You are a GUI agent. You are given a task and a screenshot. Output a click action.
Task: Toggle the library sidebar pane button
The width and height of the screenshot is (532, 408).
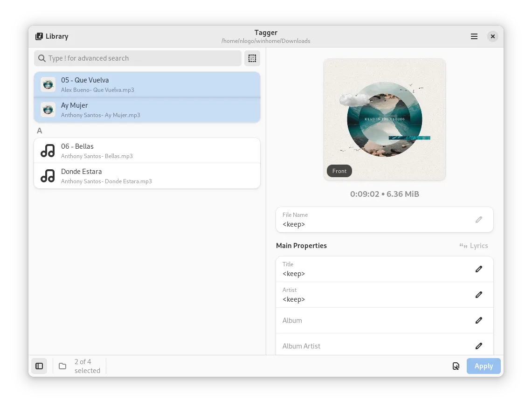(x=39, y=366)
